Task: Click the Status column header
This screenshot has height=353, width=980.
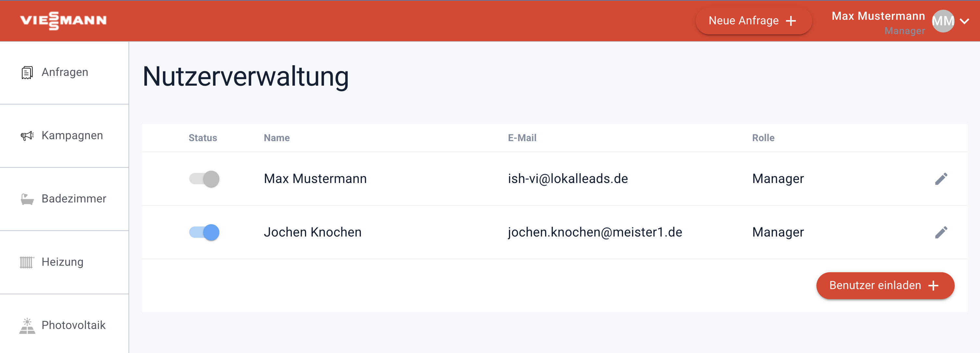Action: point(203,138)
